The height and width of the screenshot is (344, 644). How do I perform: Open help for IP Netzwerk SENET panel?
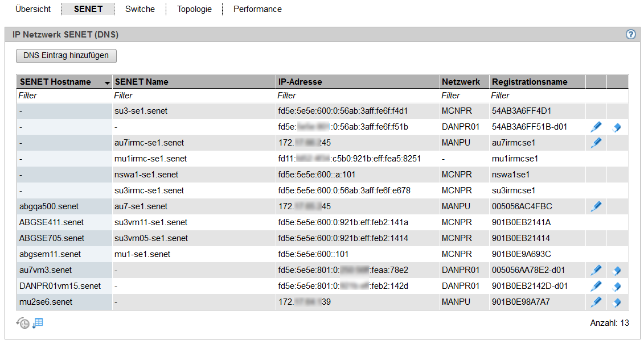coord(630,35)
